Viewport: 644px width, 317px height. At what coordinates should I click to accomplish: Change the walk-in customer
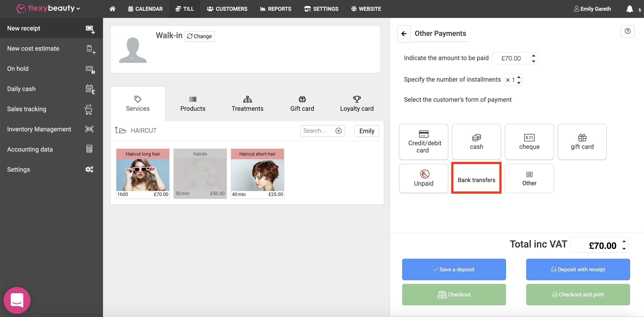199,36
